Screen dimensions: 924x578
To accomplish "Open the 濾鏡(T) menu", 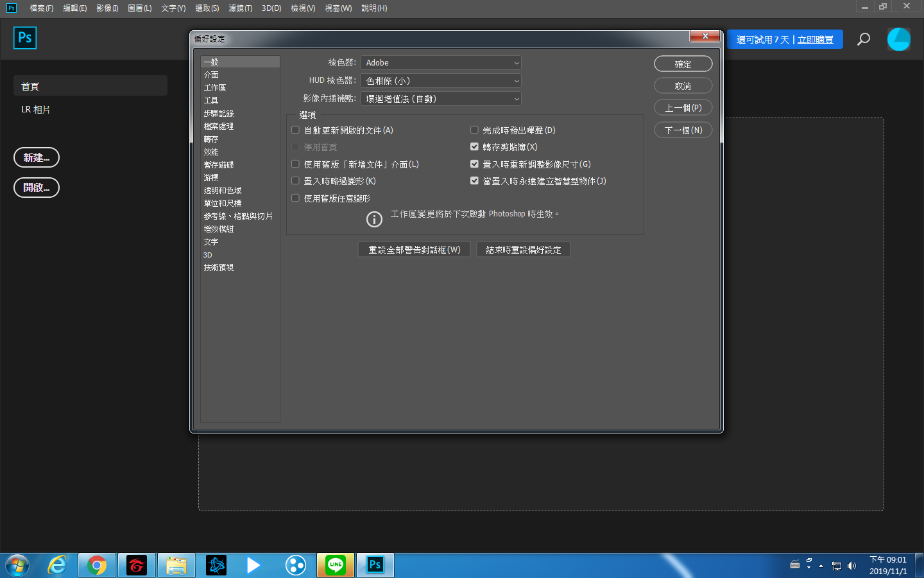I will 241,8.
